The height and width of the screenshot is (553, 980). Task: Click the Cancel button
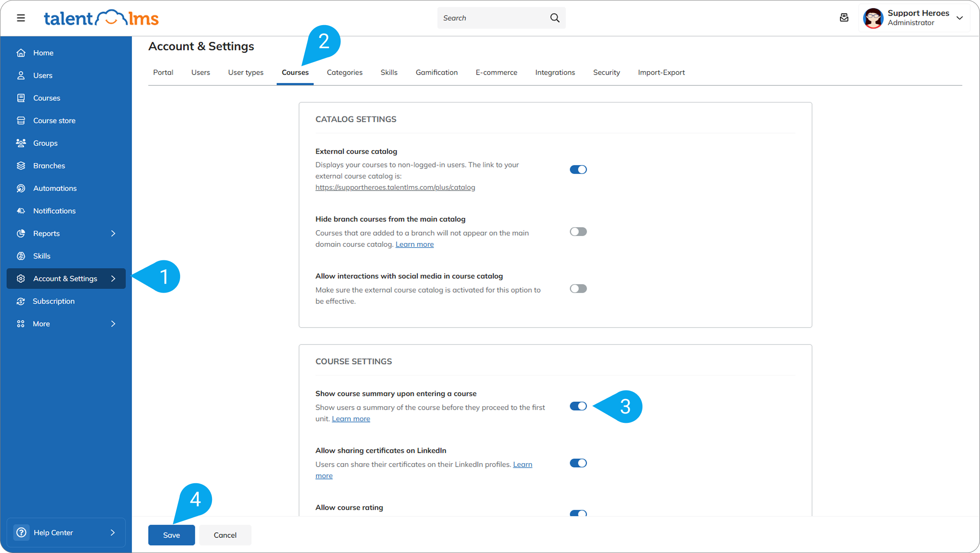225,535
